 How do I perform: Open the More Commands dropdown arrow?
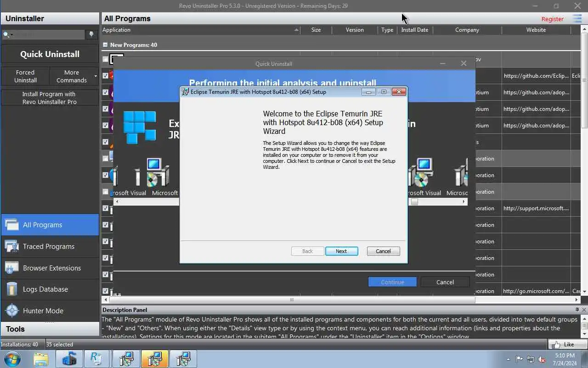coord(96,76)
